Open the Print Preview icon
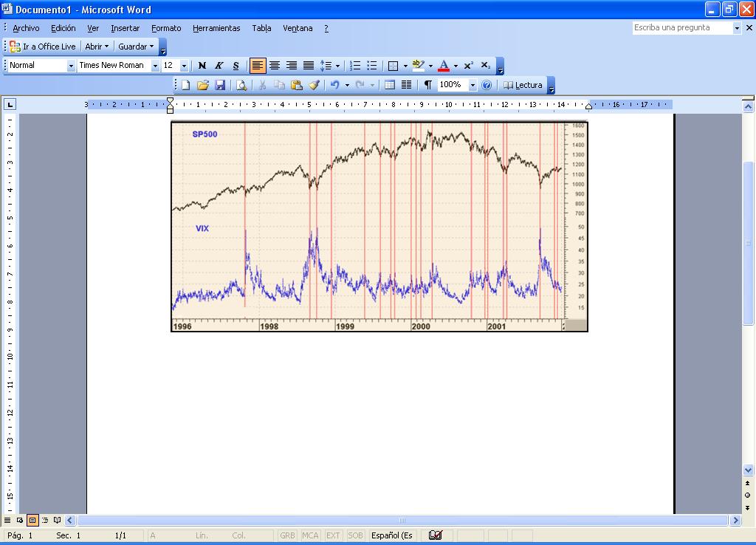The image size is (756, 545). (241, 85)
